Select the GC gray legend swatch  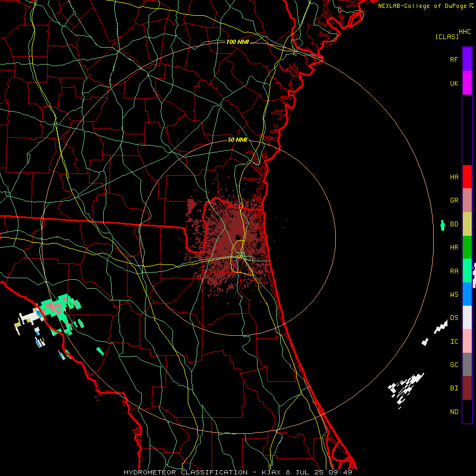[467, 364]
